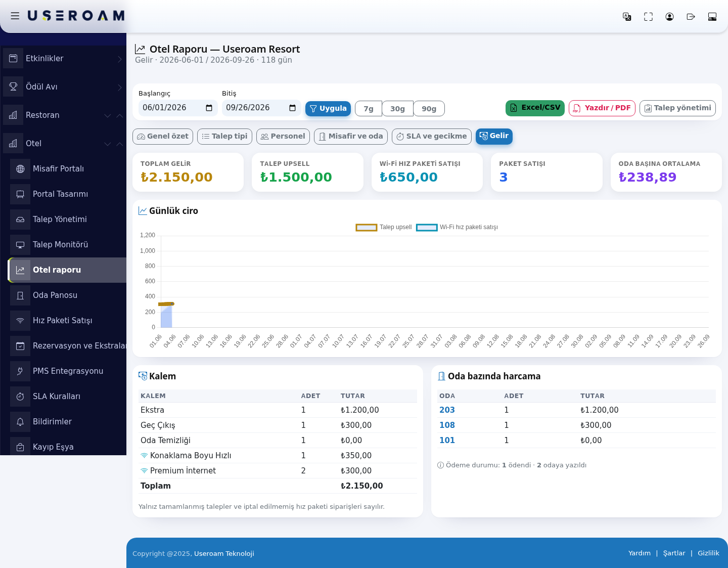The width and height of the screenshot is (728, 568).
Task: Open the user profile icon
Action: (669, 17)
